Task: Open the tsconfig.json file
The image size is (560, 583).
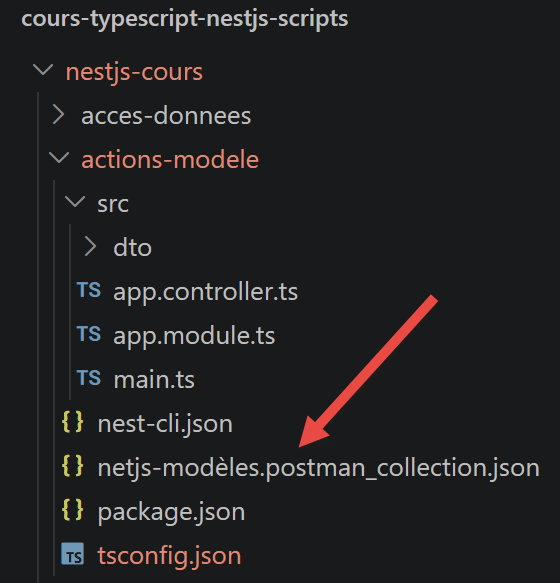Action: click(x=169, y=555)
